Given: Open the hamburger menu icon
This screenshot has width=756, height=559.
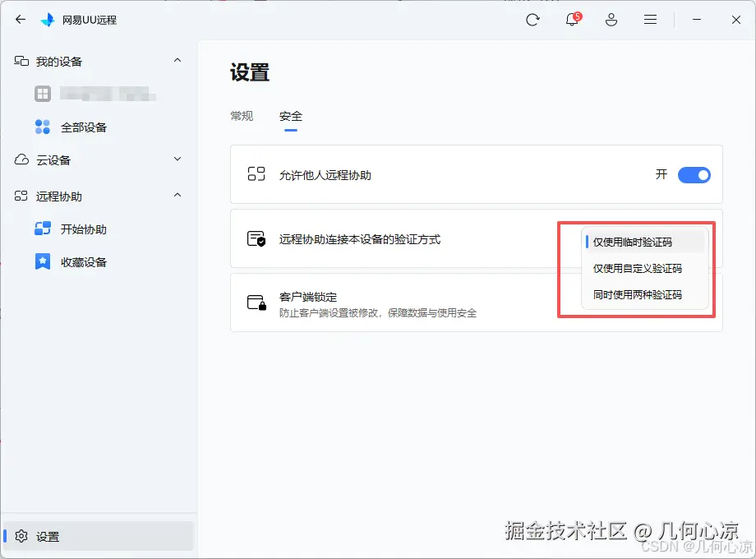Looking at the screenshot, I should coord(651,19).
